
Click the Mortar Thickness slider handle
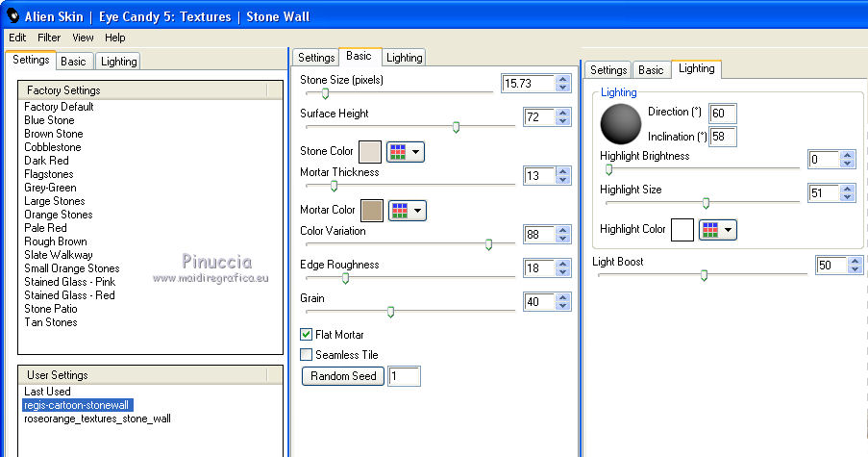tap(334, 186)
